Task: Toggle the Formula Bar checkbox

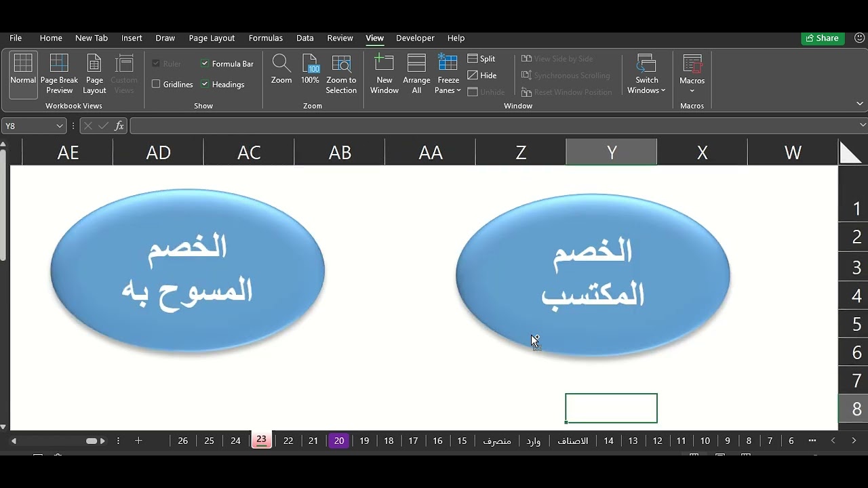Action: coord(205,64)
